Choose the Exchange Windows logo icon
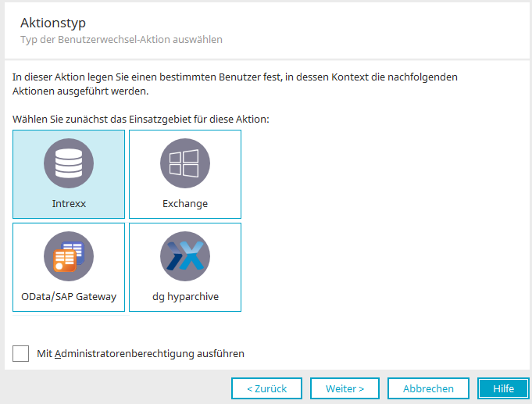The height and width of the screenshot is (404, 532). point(185,163)
